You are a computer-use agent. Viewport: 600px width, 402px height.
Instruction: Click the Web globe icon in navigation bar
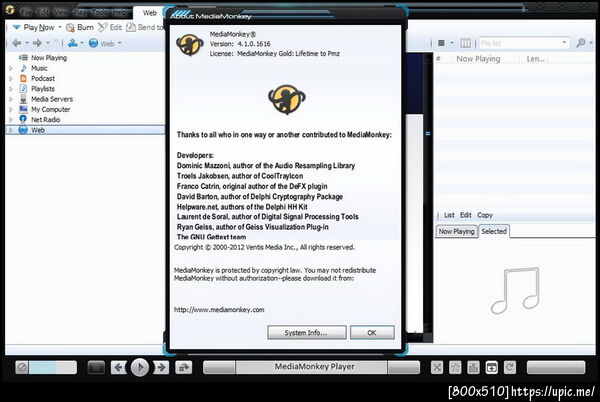[93, 43]
